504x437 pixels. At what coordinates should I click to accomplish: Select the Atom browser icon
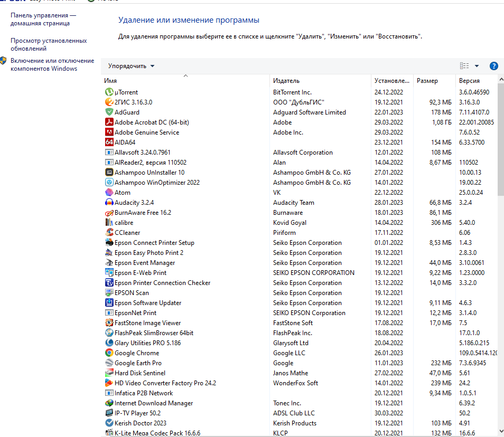(109, 192)
